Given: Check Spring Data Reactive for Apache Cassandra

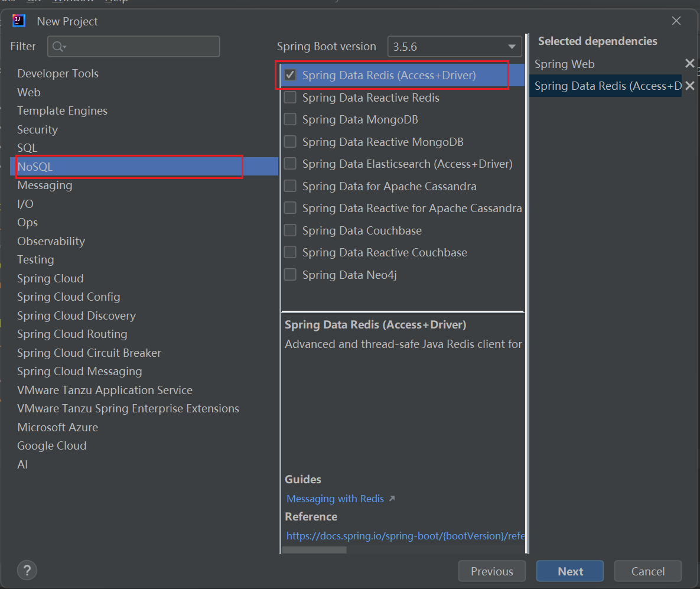Looking at the screenshot, I should click(290, 207).
